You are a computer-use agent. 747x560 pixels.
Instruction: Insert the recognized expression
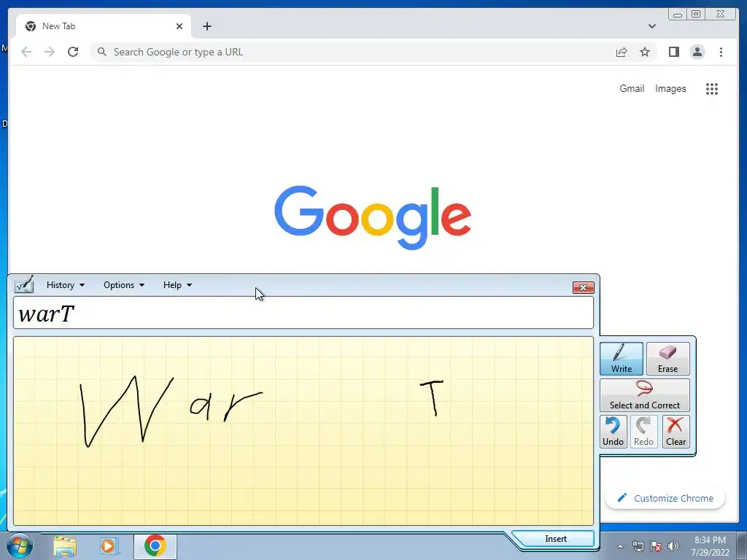[x=555, y=539]
